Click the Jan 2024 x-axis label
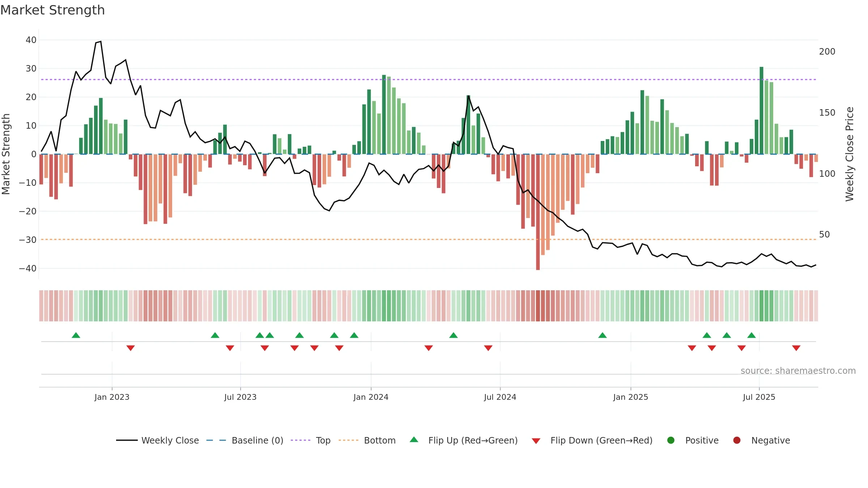 371,397
